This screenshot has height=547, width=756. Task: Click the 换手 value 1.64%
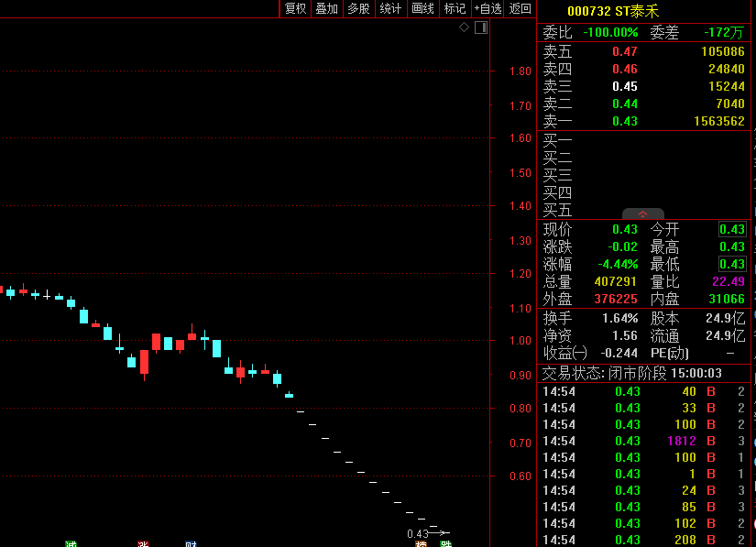click(619, 318)
